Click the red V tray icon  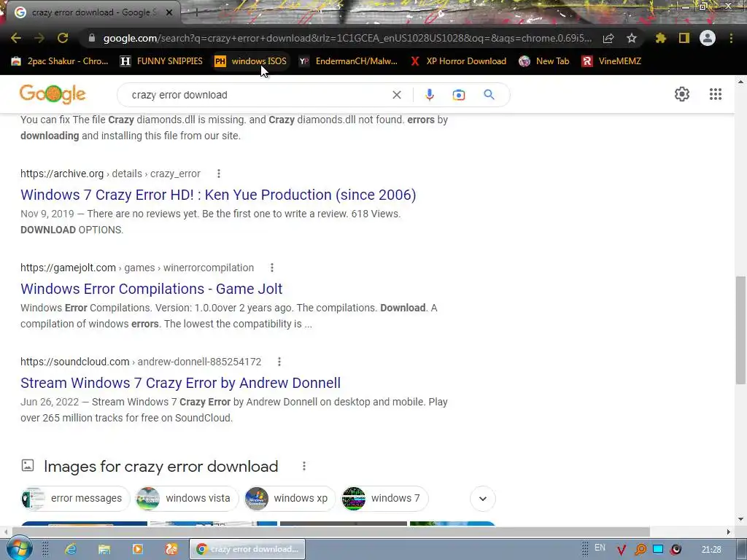tap(622, 550)
